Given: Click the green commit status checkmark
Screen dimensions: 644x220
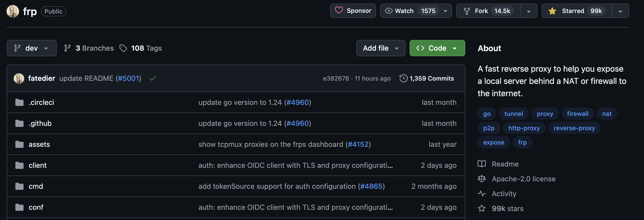Looking at the screenshot, I should point(153,79).
